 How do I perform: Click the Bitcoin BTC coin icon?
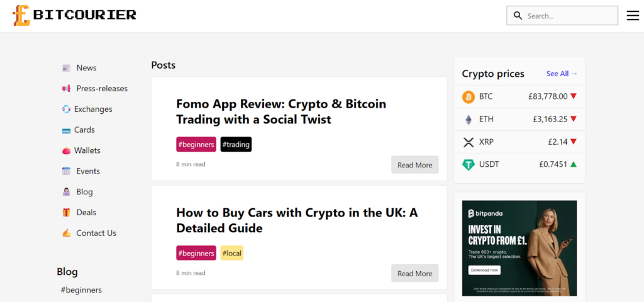point(469,97)
